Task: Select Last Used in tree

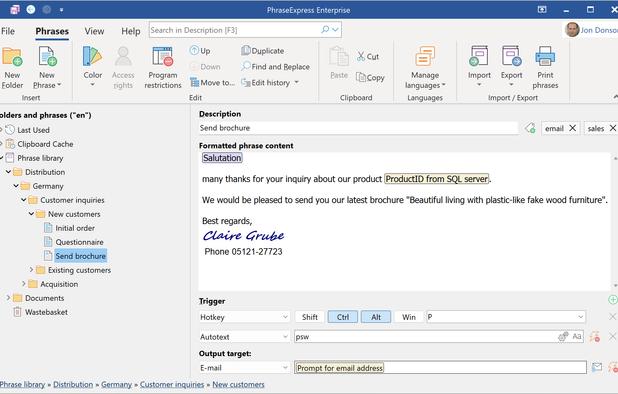Action: tap(33, 130)
